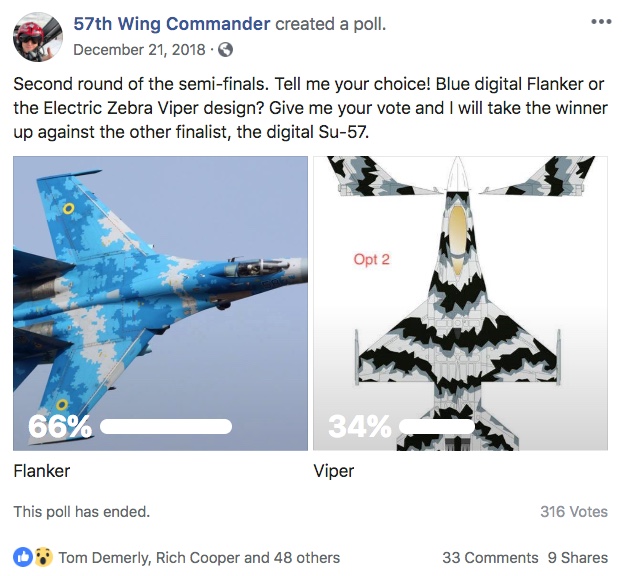Open the post options three-dot menu
The width and height of the screenshot is (622, 576).
pos(600,21)
